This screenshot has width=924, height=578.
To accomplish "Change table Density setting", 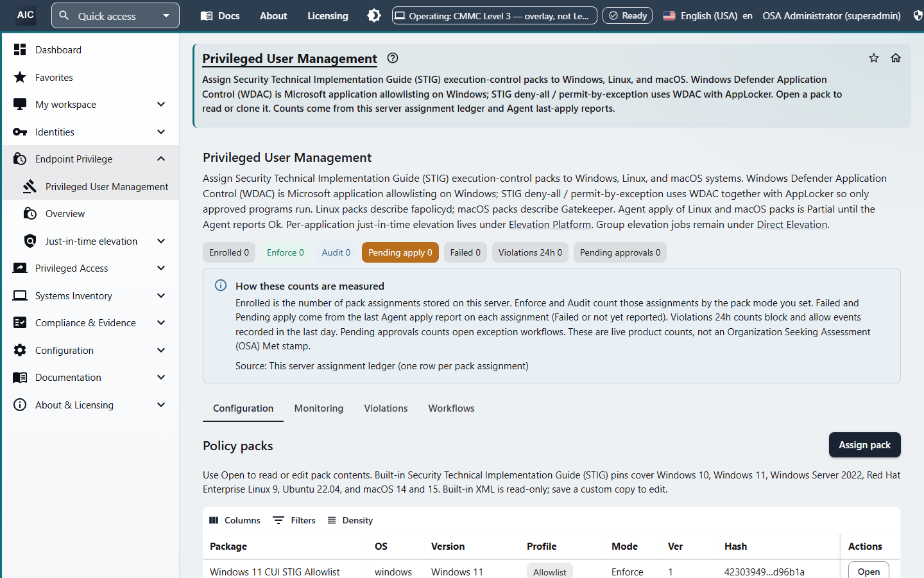I will [350, 520].
